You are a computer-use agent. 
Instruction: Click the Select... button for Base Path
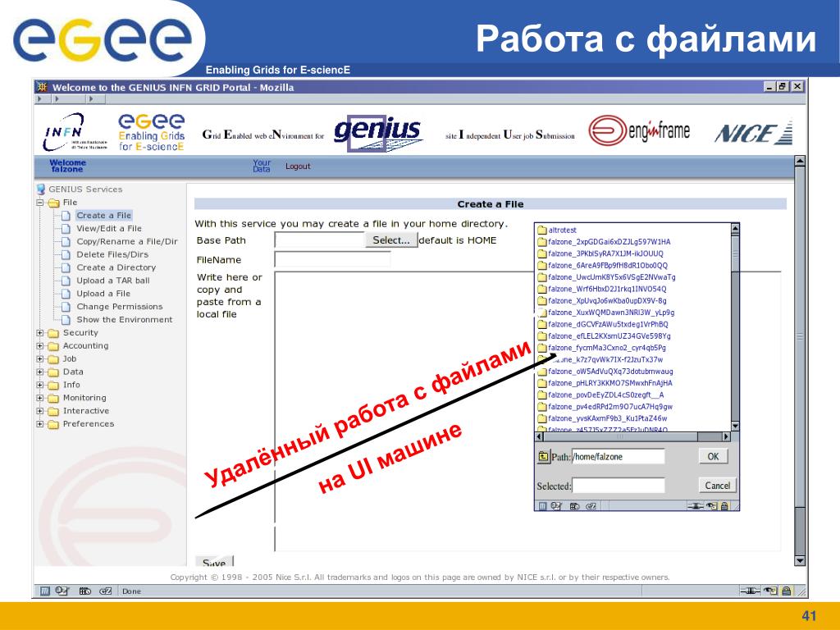[x=391, y=240]
